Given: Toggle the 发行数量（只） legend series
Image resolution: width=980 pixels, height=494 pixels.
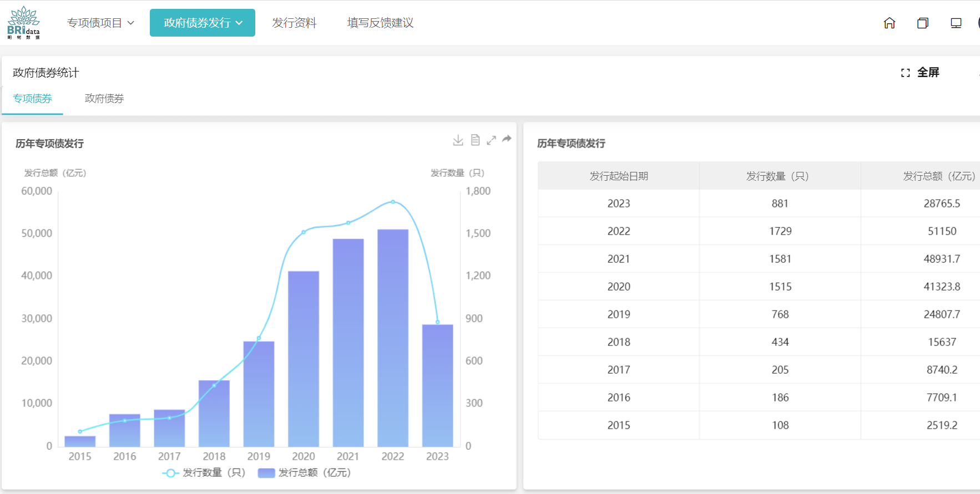Looking at the screenshot, I should pos(204,473).
